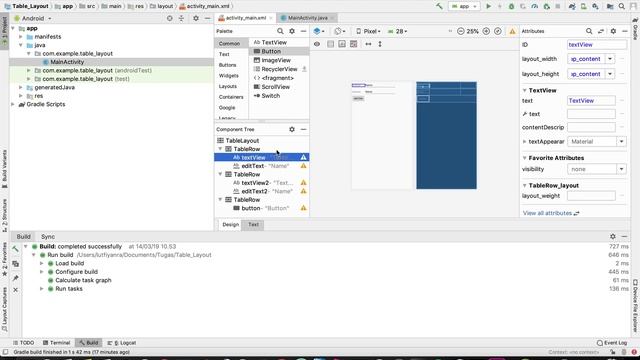Open layout_width value dropdown
The height and width of the screenshot is (360, 640).
610,59
